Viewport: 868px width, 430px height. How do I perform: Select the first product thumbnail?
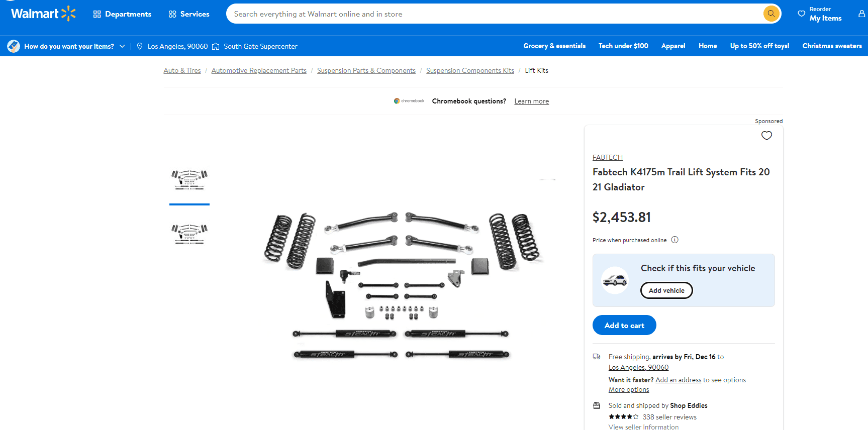click(x=189, y=180)
